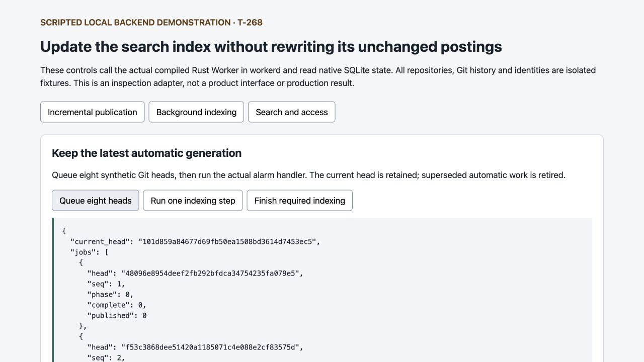The width and height of the screenshot is (644, 362).
Task: Click the "complete": 0 line
Action: (117, 305)
